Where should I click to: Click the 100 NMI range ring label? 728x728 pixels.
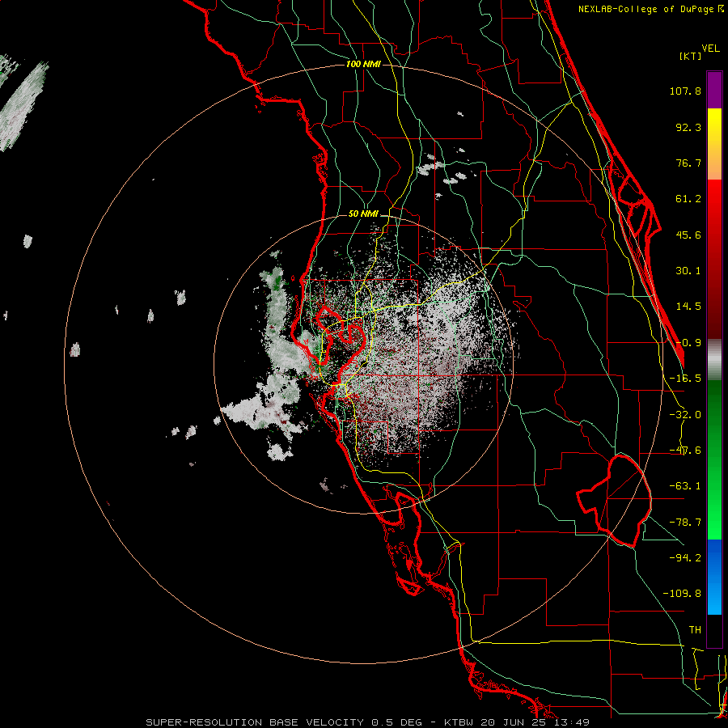tap(363, 64)
